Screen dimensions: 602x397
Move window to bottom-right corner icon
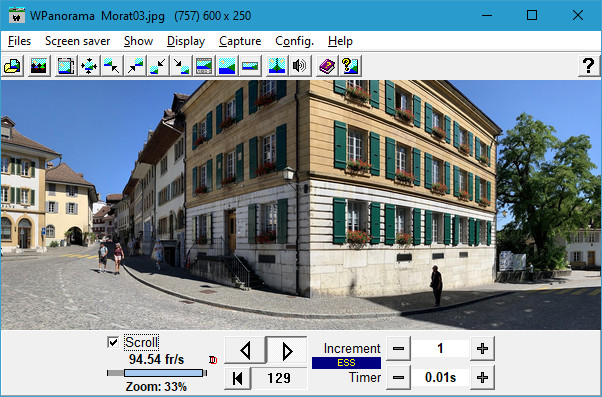[x=181, y=66]
